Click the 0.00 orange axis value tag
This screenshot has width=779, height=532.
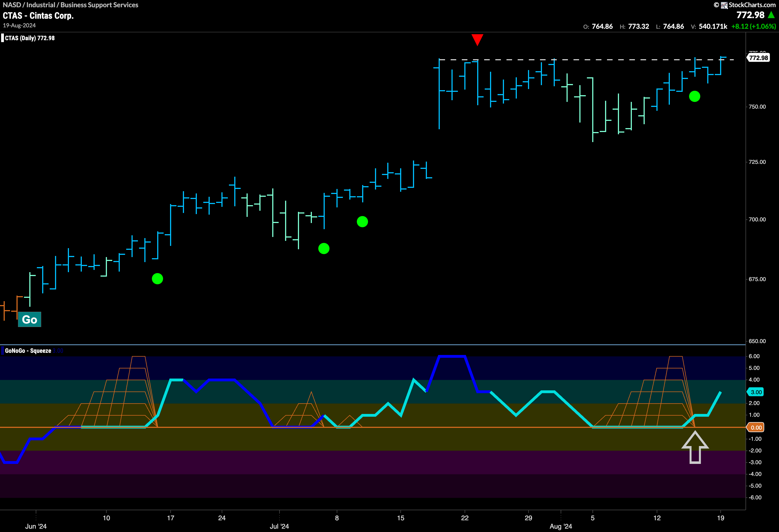pyautogui.click(x=756, y=428)
